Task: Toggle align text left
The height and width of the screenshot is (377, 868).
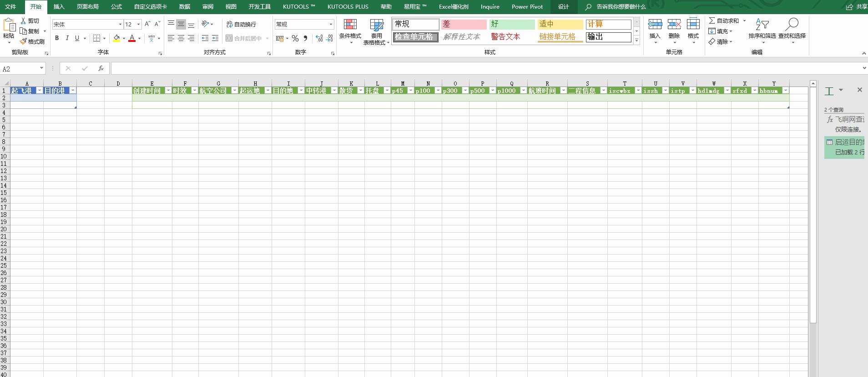Action: click(171, 38)
